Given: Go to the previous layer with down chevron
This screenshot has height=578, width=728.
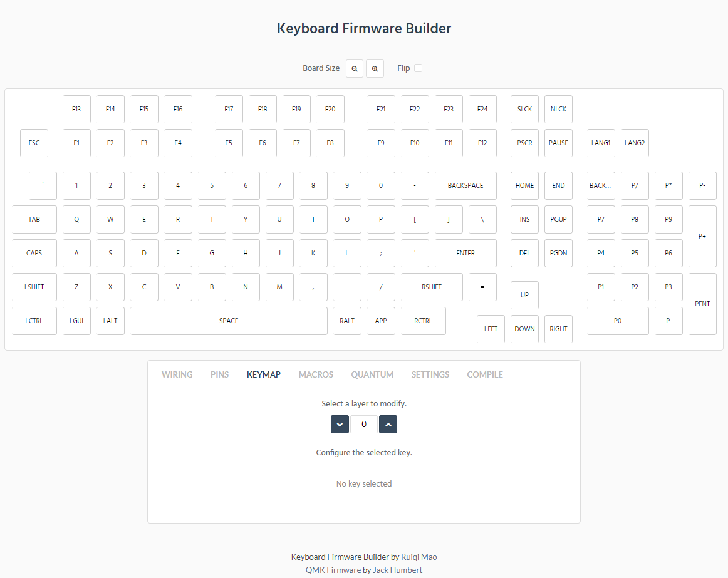Looking at the screenshot, I should tap(340, 425).
